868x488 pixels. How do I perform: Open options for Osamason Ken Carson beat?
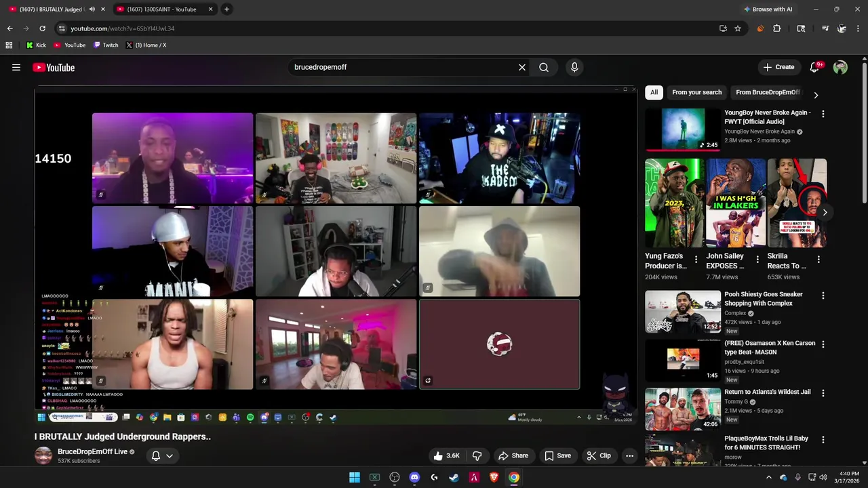tap(823, 344)
